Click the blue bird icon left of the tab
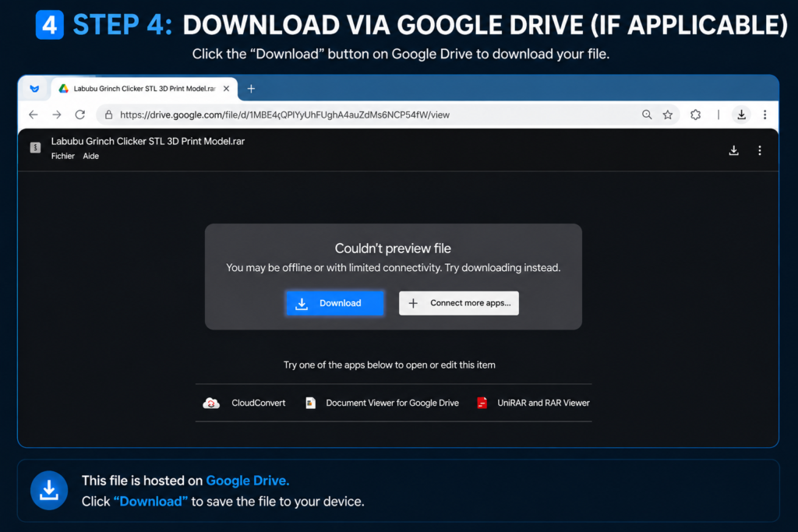 (34, 89)
